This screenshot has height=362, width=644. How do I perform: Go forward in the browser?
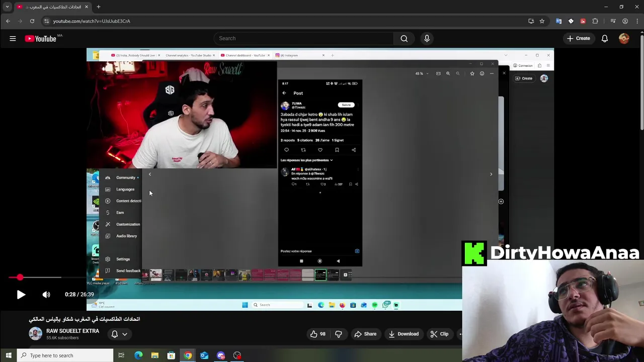20,21
